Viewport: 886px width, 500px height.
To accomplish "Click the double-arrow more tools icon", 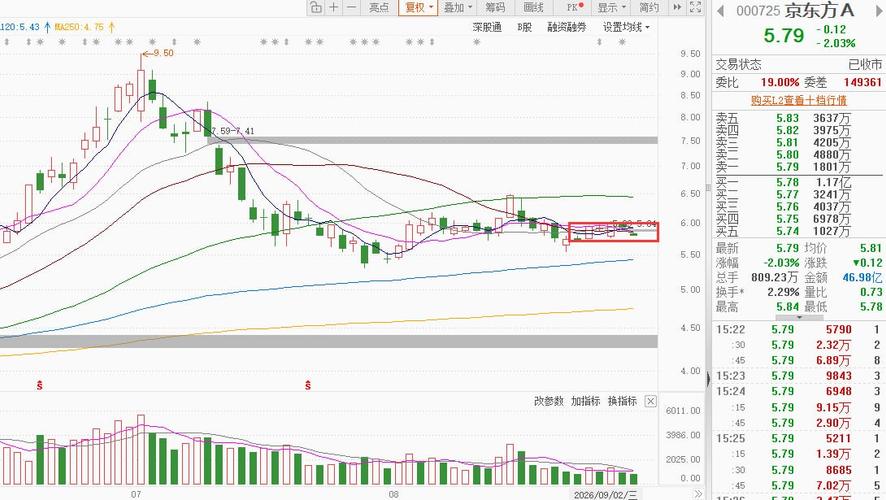I will (x=677, y=7).
